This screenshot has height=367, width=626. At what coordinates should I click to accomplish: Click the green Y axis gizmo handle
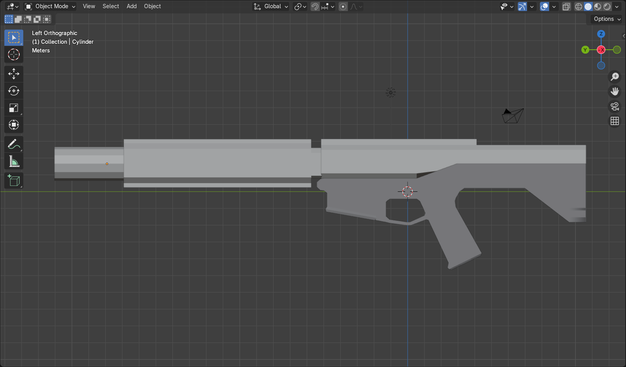coord(585,50)
